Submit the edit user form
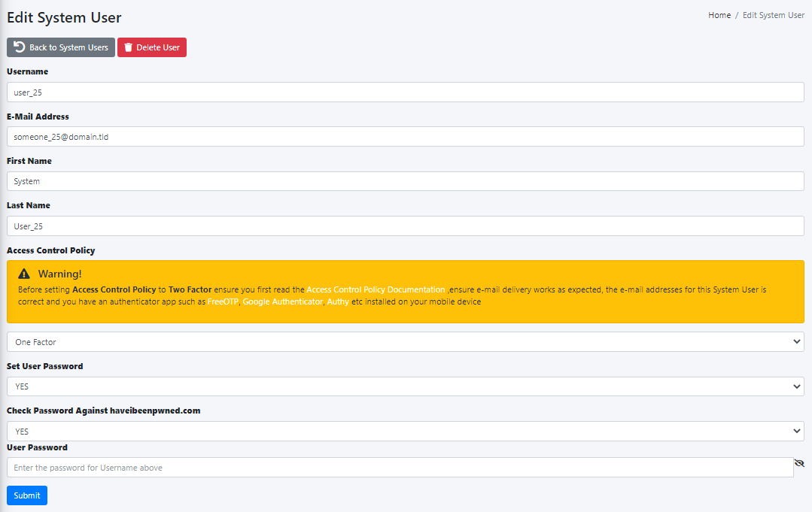This screenshot has width=812, height=512. [27, 495]
